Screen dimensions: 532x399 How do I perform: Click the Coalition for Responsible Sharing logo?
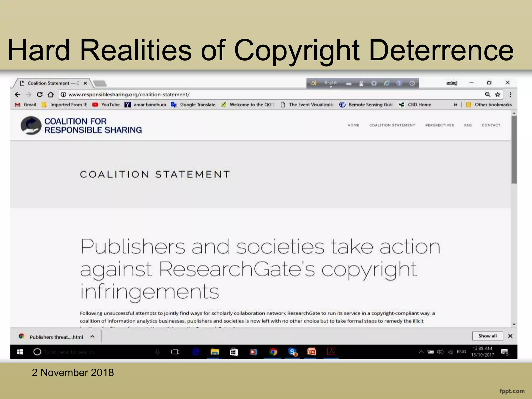(81, 125)
